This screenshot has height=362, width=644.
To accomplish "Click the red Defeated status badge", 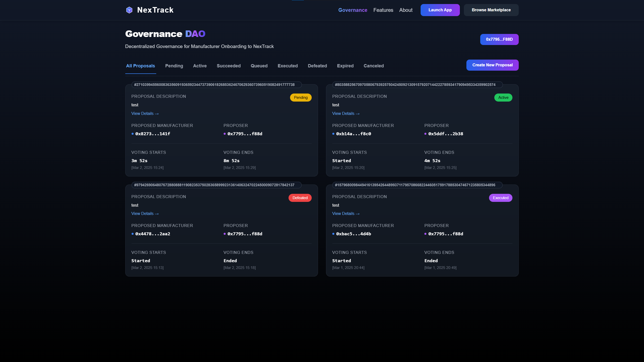I will pos(300,198).
